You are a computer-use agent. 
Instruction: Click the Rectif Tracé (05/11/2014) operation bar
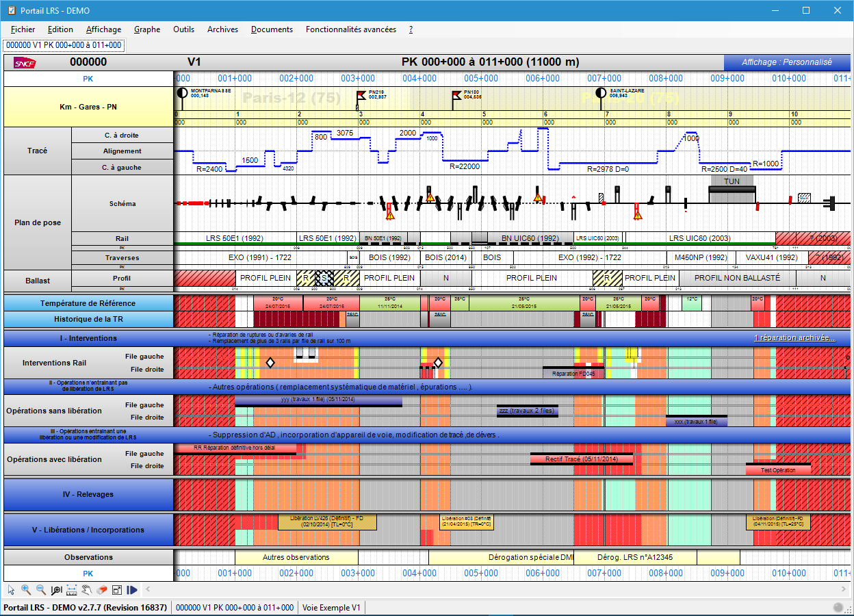click(582, 459)
